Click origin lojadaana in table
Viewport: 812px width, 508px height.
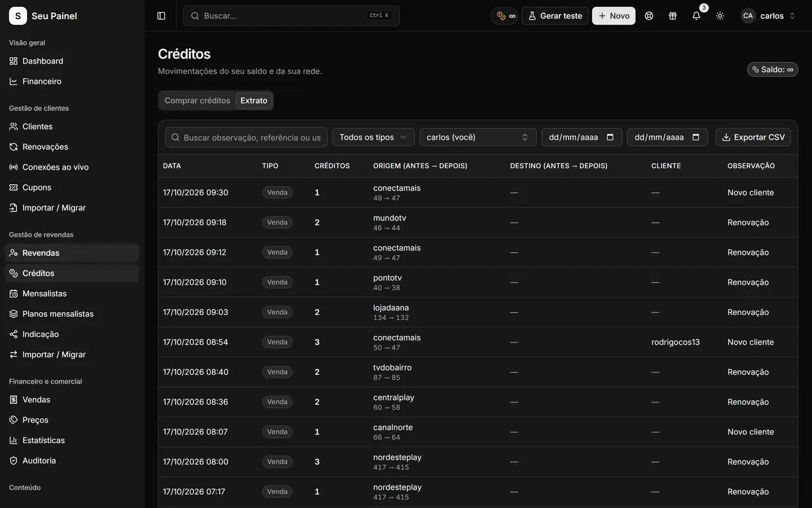coord(391,308)
